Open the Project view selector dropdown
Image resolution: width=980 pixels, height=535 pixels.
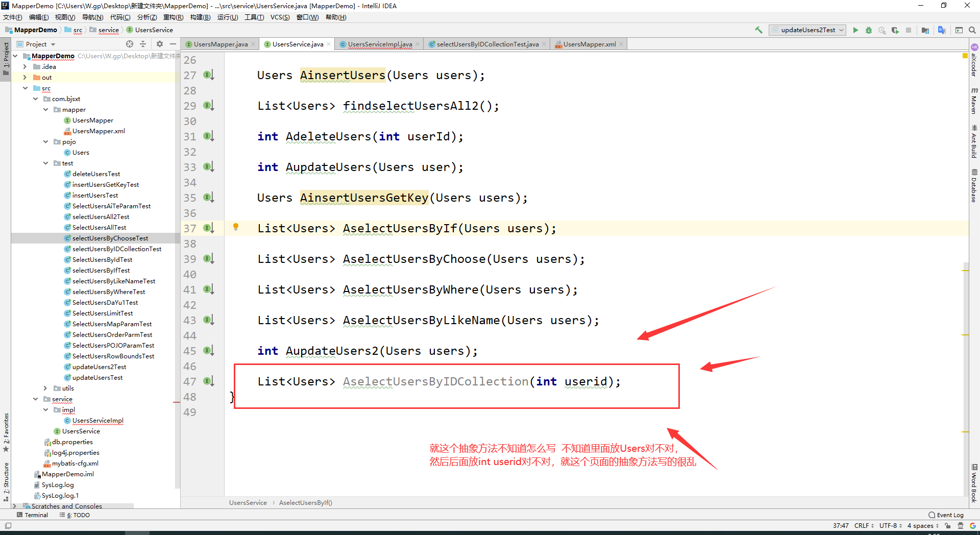tap(36, 44)
